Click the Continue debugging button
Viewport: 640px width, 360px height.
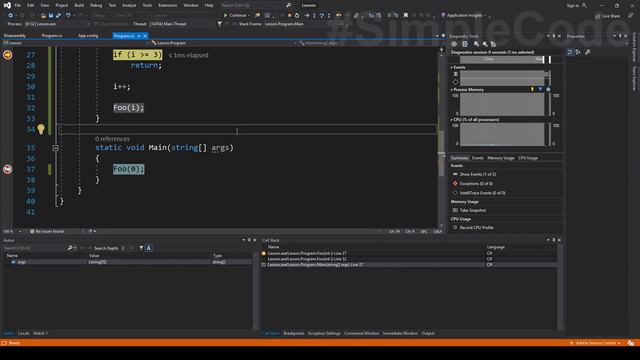(x=236, y=15)
